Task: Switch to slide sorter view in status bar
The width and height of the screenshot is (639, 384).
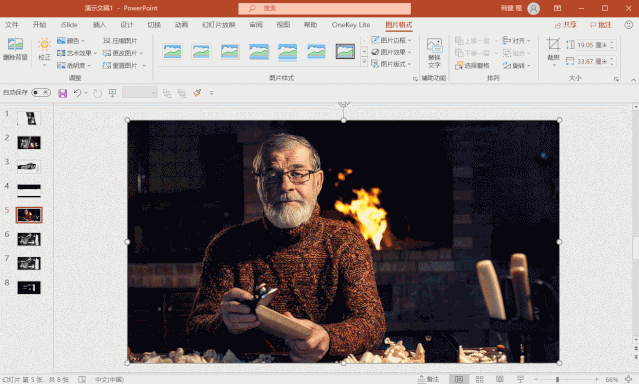Action: click(x=479, y=380)
